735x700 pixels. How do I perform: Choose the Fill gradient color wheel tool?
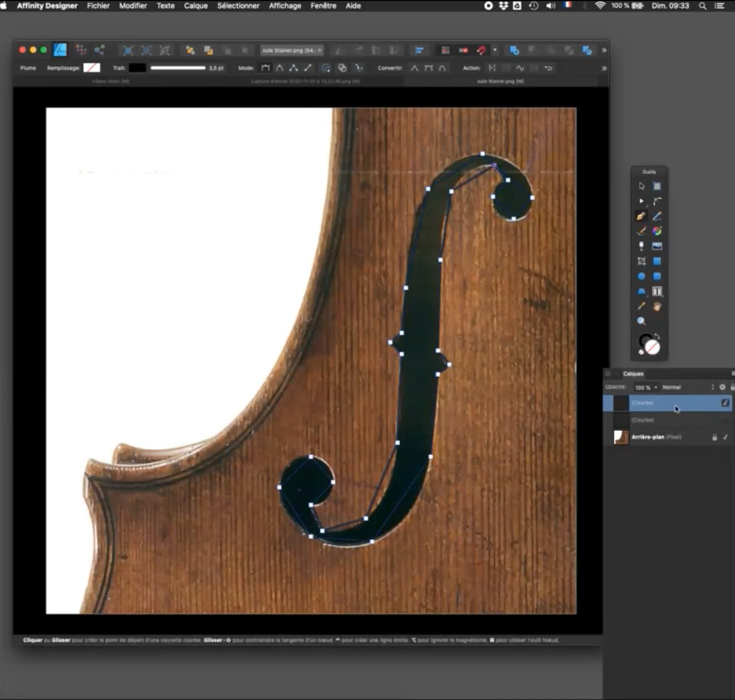click(657, 231)
